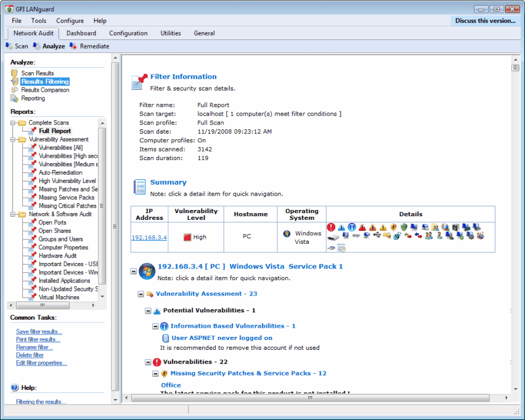Click the Scan Results folder icon
Screen dimensions: 525x420
pyautogui.click(x=14, y=73)
